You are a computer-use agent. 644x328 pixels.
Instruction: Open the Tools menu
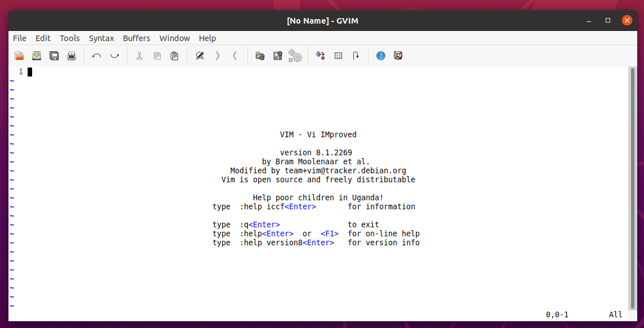(x=69, y=38)
